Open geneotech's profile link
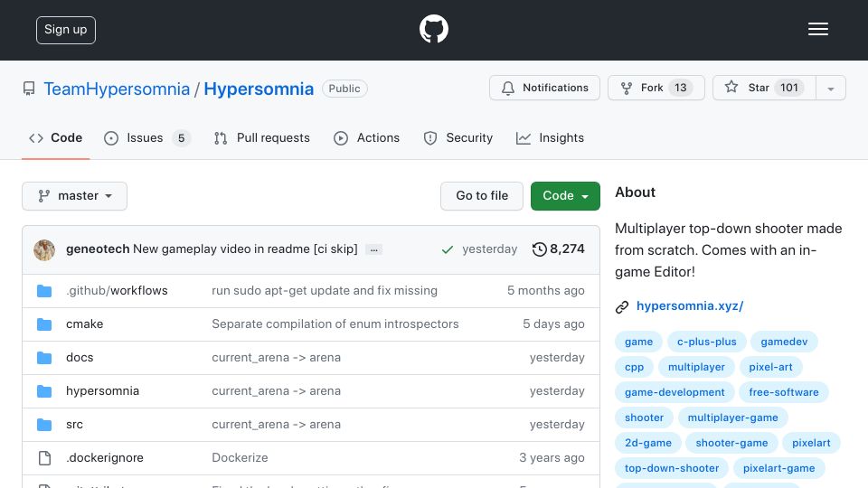The height and width of the screenshot is (488, 868). coord(98,249)
